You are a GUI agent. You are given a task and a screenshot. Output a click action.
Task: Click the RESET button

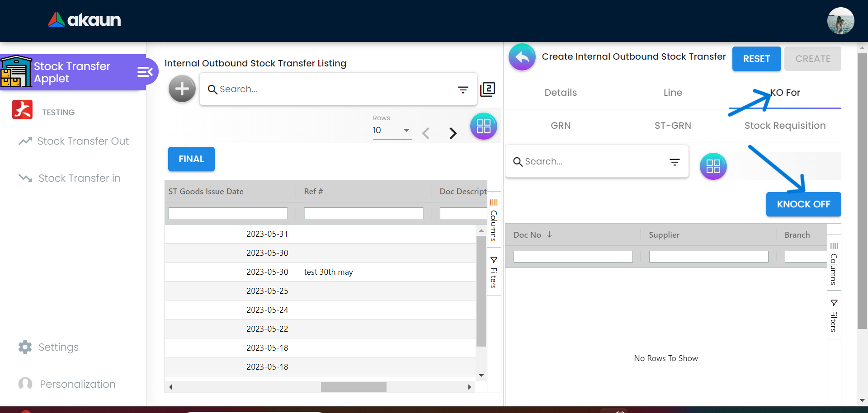click(756, 59)
